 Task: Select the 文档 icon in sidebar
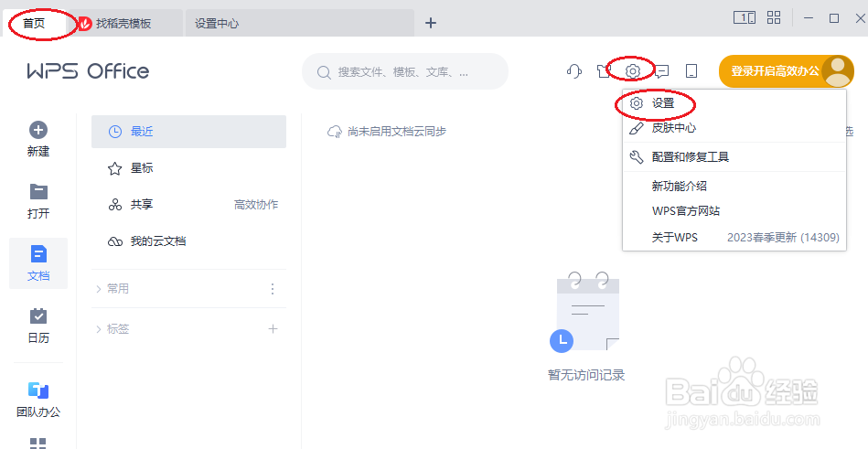[x=38, y=254]
